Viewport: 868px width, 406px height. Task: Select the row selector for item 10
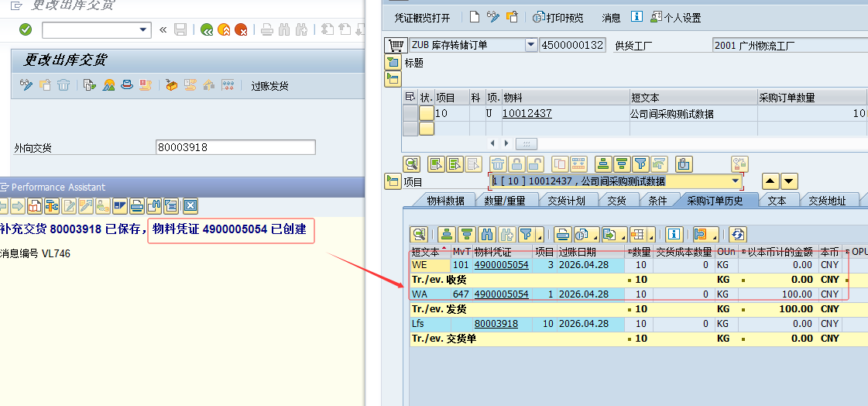click(410, 113)
